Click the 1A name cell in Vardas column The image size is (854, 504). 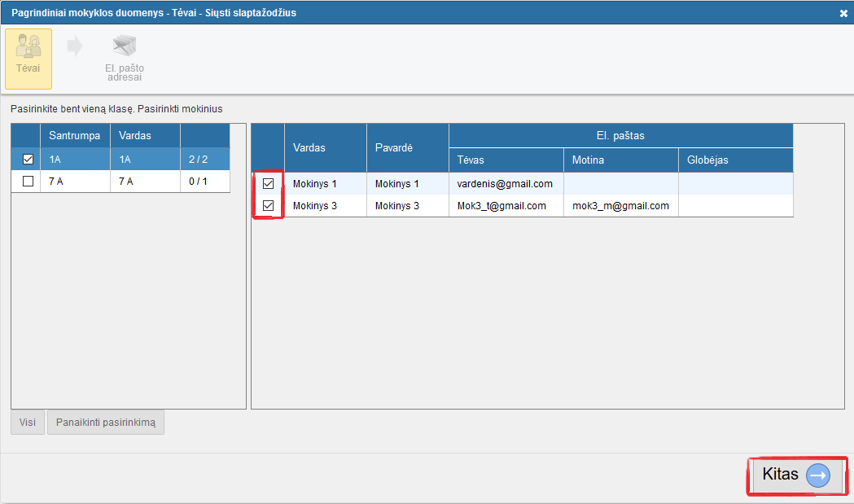click(146, 159)
